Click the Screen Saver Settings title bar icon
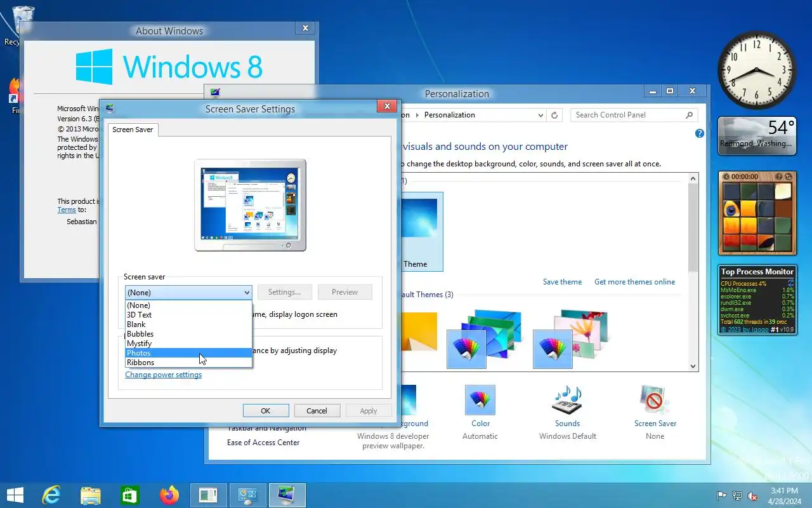Image resolution: width=812 pixels, height=508 pixels. [110, 109]
